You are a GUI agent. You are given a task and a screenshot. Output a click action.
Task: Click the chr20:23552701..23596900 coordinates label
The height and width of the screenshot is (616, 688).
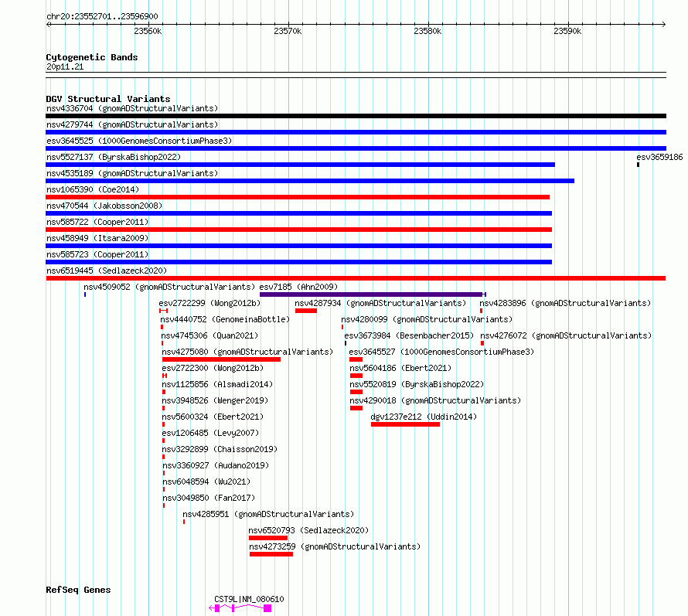point(102,17)
